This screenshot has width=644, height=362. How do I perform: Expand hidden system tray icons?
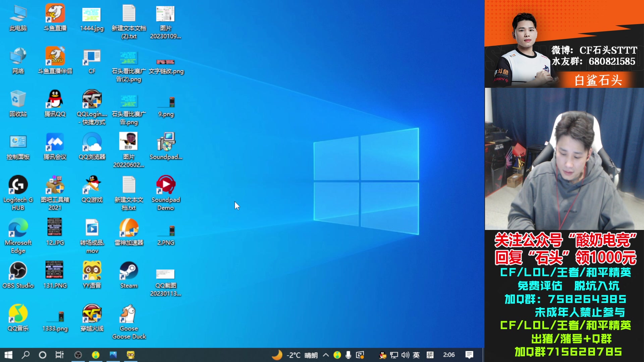pyautogui.click(x=326, y=355)
